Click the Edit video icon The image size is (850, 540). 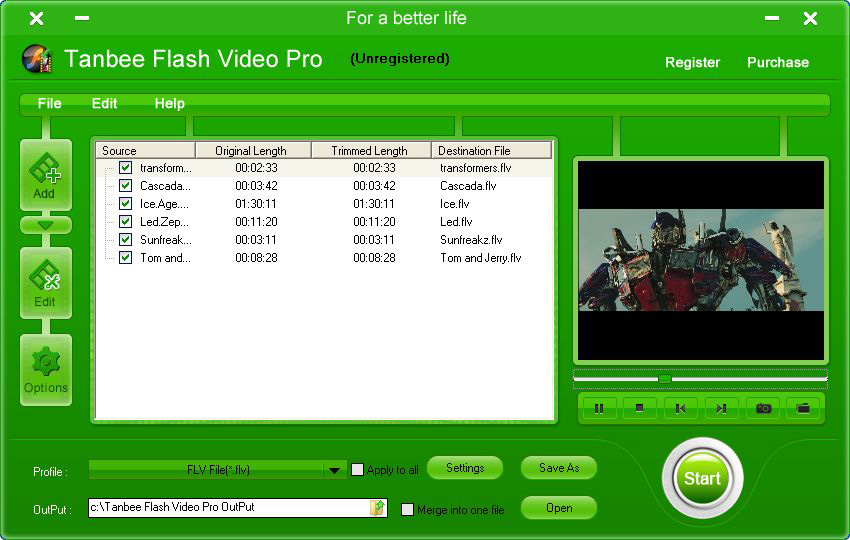tap(45, 282)
